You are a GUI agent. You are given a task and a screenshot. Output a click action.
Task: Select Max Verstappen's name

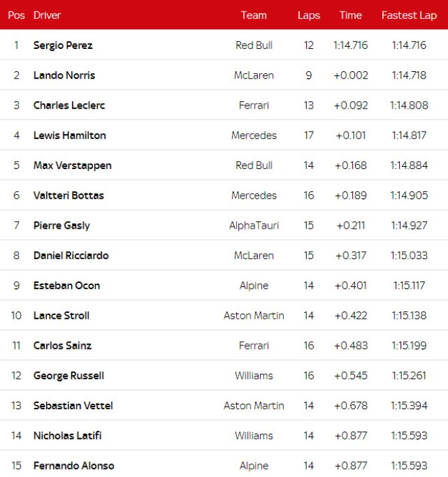73,166
